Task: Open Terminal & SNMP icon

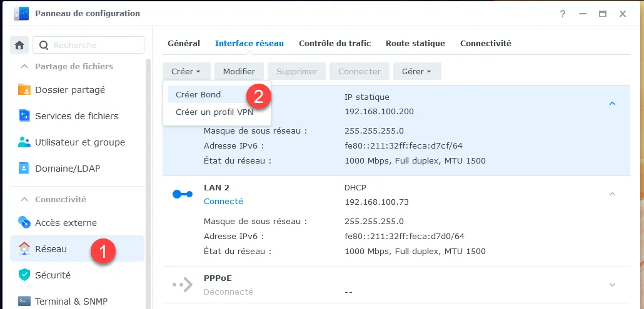Action: tap(24, 301)
